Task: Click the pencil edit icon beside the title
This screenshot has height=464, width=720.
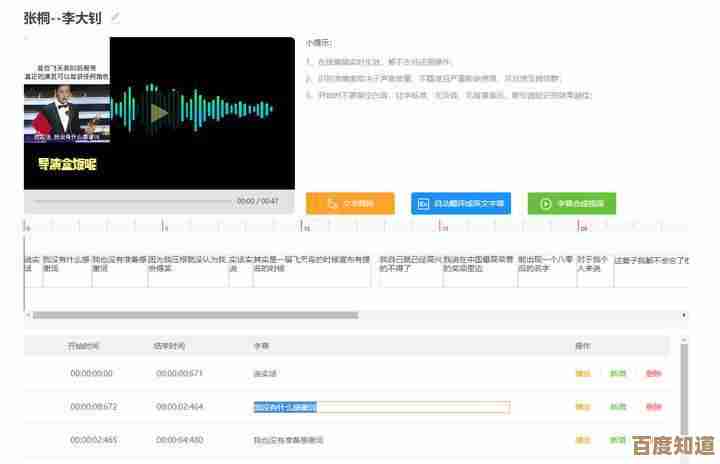Action: [x=116, y=17]
